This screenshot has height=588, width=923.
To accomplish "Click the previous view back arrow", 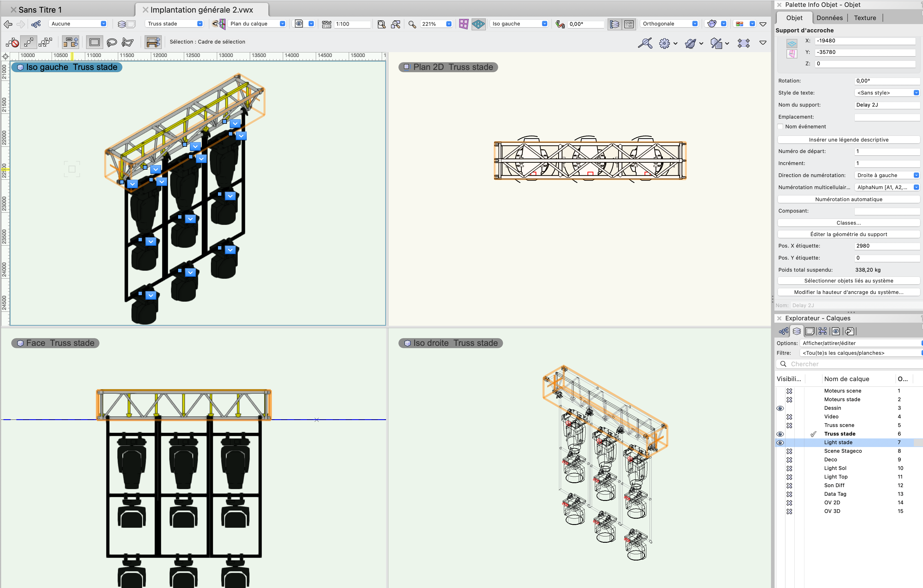I will click(8, 24).
